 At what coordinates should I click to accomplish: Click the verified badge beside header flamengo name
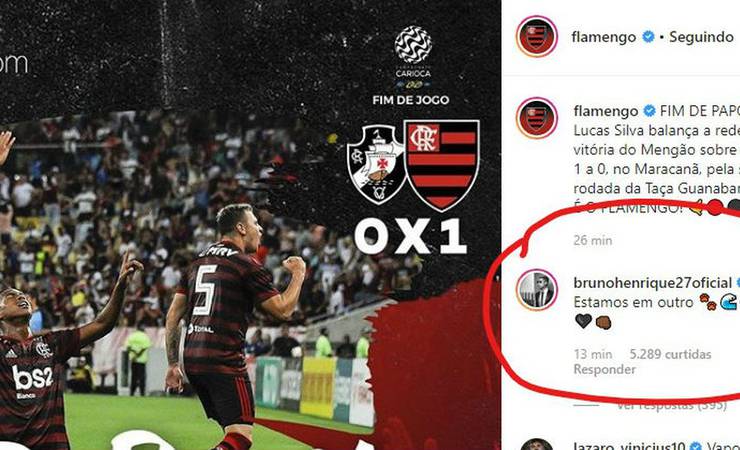649,36
